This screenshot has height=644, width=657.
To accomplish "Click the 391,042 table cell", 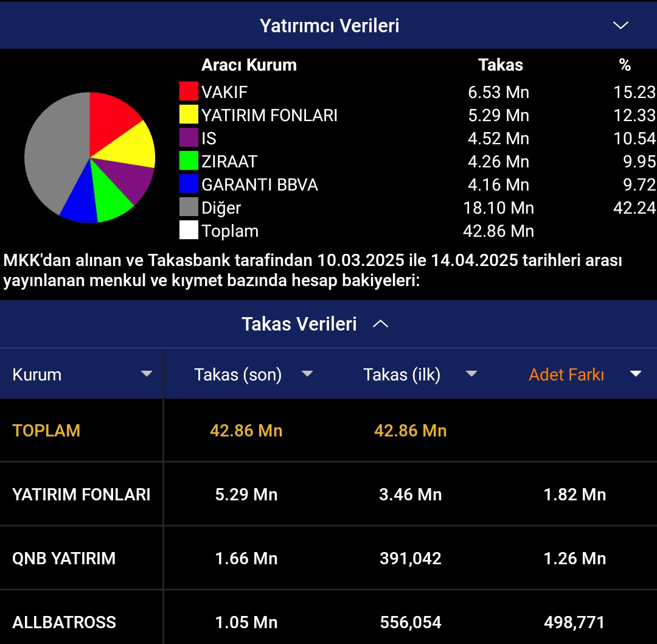I will [x=411, y=558].
